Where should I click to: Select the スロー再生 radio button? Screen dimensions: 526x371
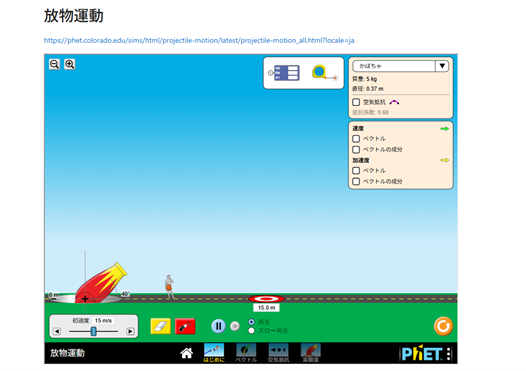251,331
